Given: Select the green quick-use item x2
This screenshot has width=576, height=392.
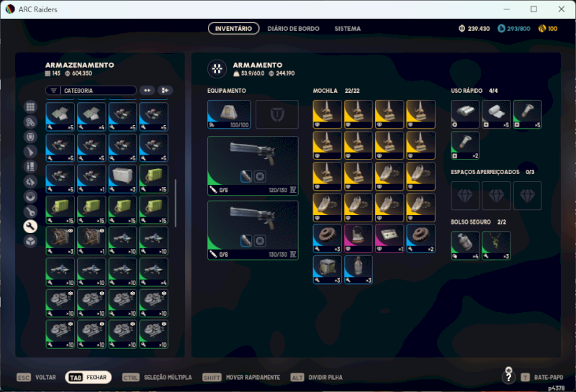Looking at the screenshot, I should pos(465,145).
